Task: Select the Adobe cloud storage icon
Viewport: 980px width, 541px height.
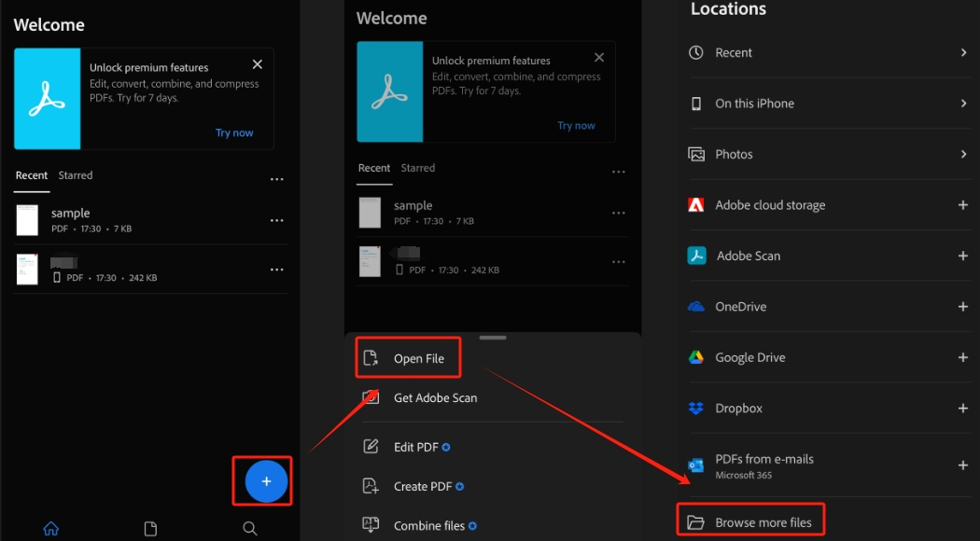Action: [x=696, y=205]
